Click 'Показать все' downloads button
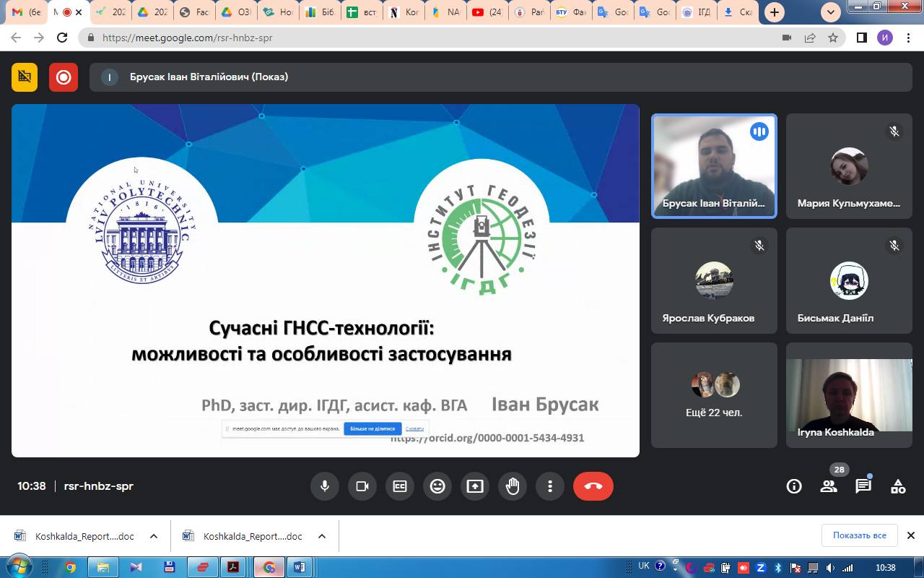Viewport: 924px width, 578px height. (x=859, y=535)
